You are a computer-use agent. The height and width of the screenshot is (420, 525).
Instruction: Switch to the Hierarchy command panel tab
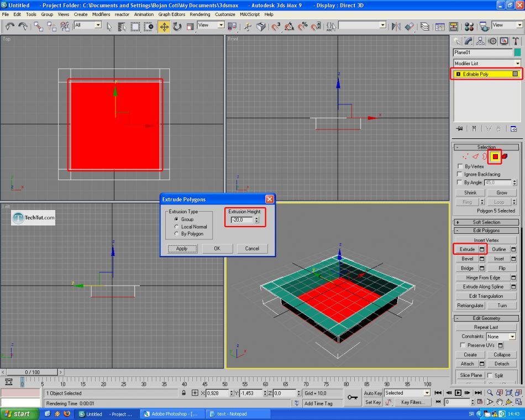pyautogui.click(x=480, y=41)
